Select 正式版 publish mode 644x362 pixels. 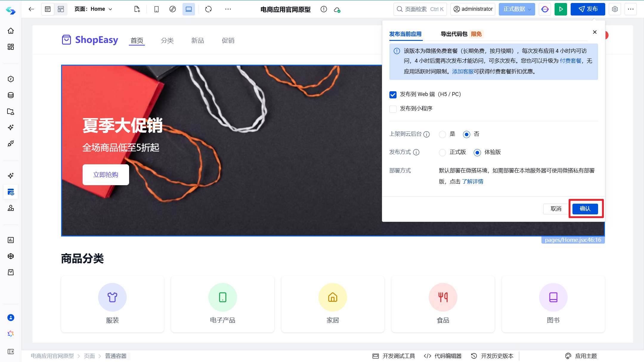click(x=442, y=153)
